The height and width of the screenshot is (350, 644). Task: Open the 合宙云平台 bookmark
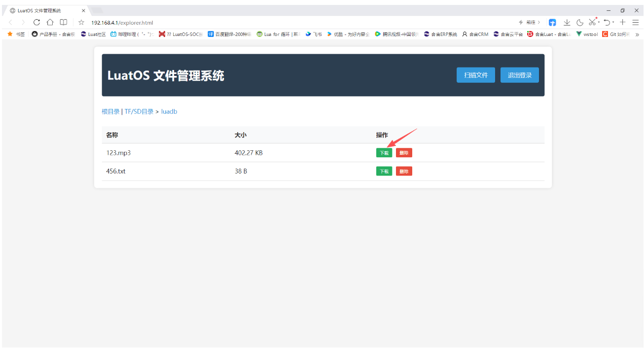[508, 35]
